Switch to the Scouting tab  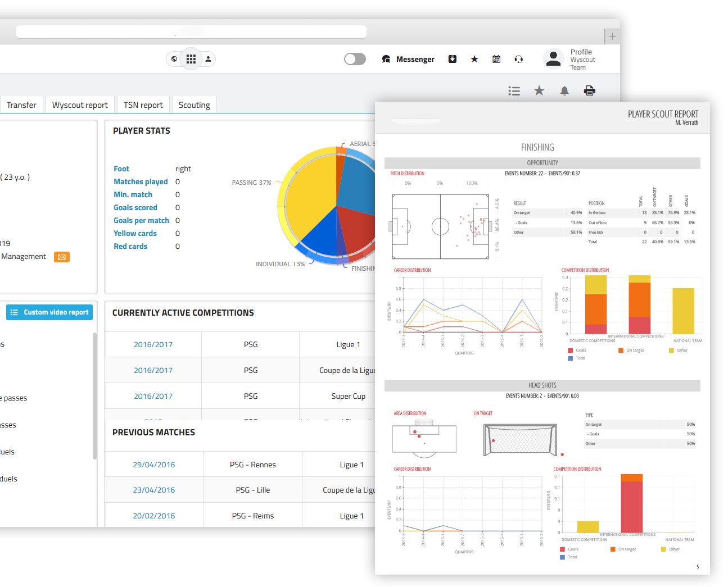(194, 104)
